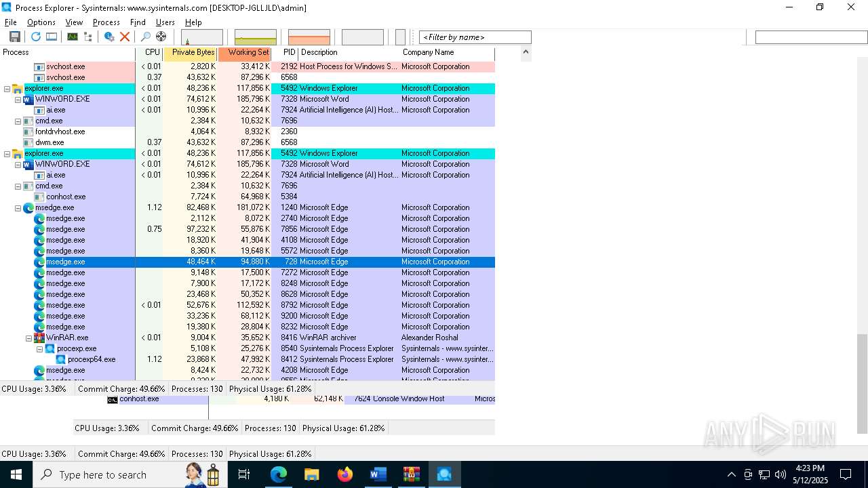Click msedge.exe icon in PID 1240 row
Image resolution: width=868 pixels, height=488 pixels.
28,207
